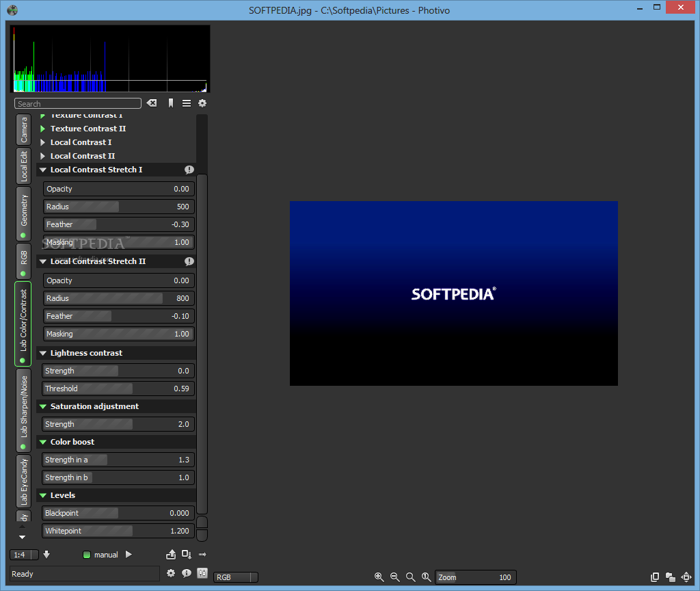Click the zoom fit magnifier
The width and height of the screenshot is (700, 591).
click(410, 577)
